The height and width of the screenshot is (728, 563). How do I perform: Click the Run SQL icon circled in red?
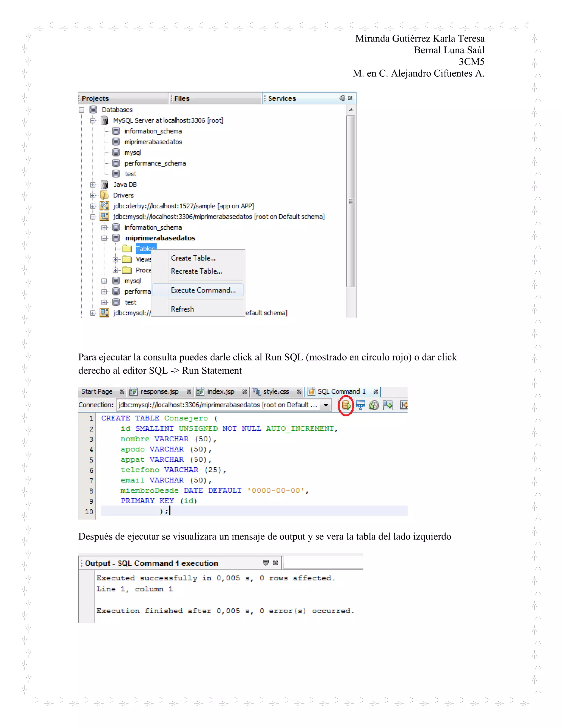tap(346, 405)
